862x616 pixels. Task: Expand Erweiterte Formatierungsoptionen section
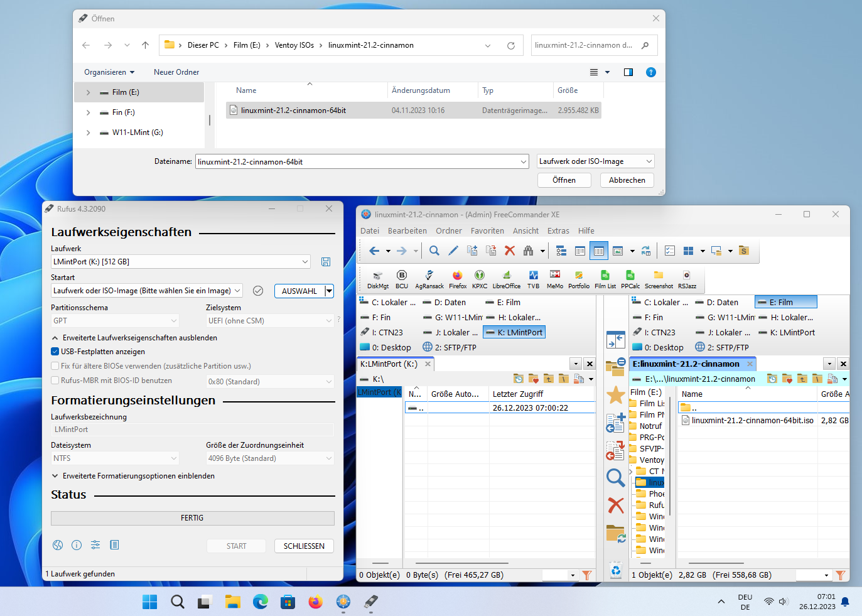[55, 476]
